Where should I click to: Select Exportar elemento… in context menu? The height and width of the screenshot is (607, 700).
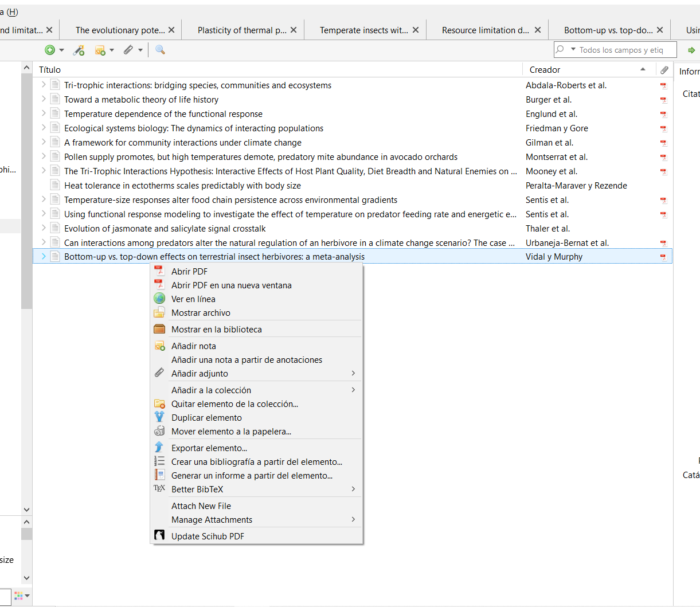coord(209,448)
